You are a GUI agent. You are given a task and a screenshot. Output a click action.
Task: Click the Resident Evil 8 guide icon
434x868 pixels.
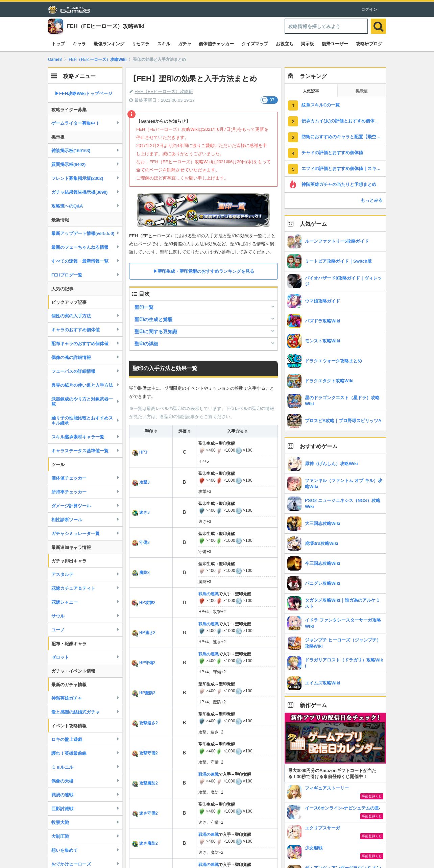tap(294, 281)
